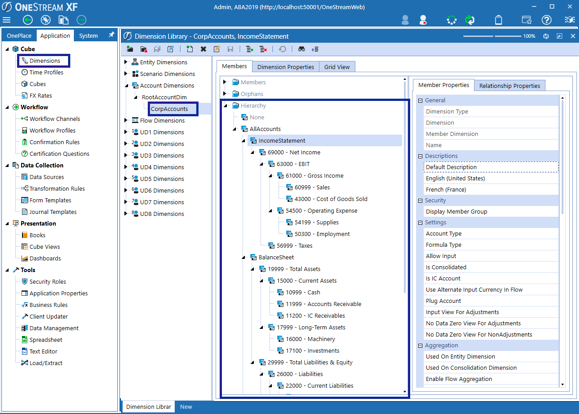Open FX Rates in navigation

[41, 96]
